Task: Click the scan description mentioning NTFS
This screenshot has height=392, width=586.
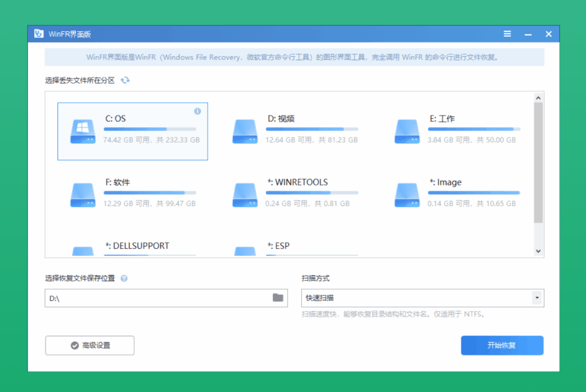Action: click(x=394, y=314)
